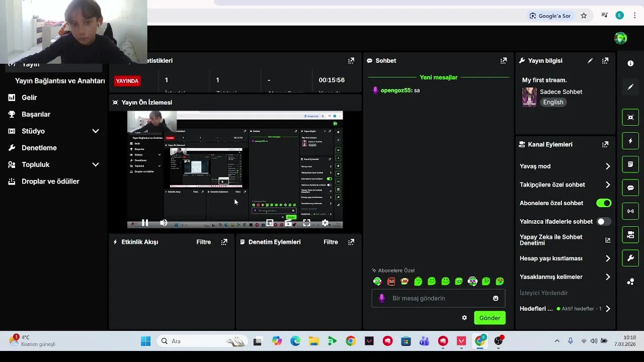
Task: Insert the first subscriber emote
Action: (377, 282)
